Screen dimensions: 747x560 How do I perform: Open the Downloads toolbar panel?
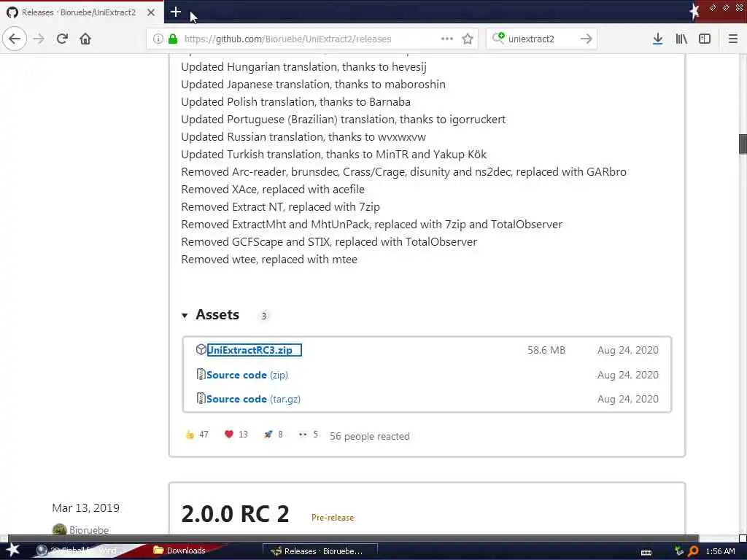(x=657, y=39)
